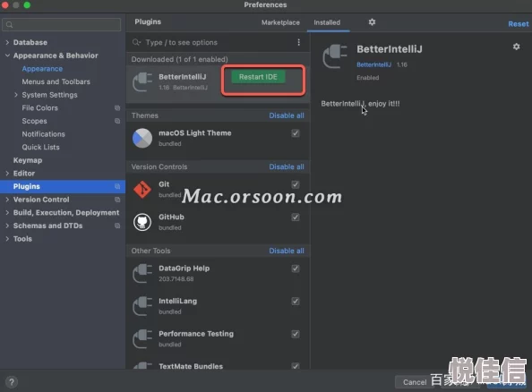Click Disable all for Themes
532x392 pixels.
287,115
